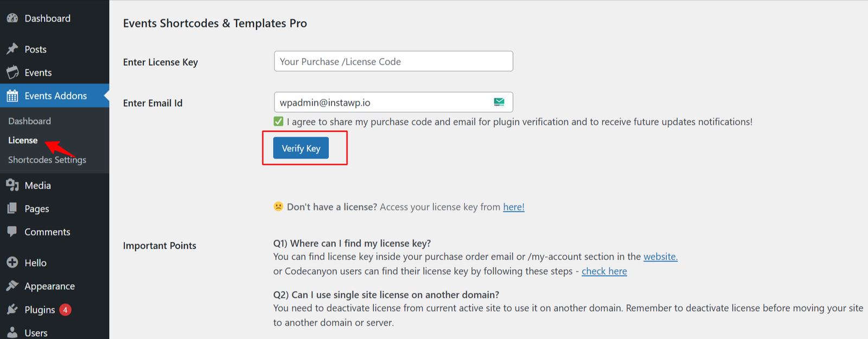Image resolution: width=868 pixels, height=339 pixels.
Task: Click the Dashboard gauge icon in sidebar
Action: point(12,18)
